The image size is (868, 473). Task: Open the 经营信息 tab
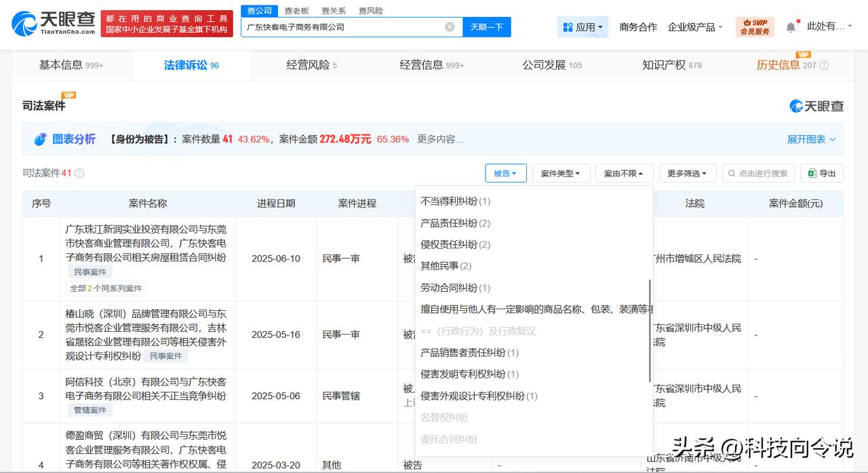click(432, 65)
